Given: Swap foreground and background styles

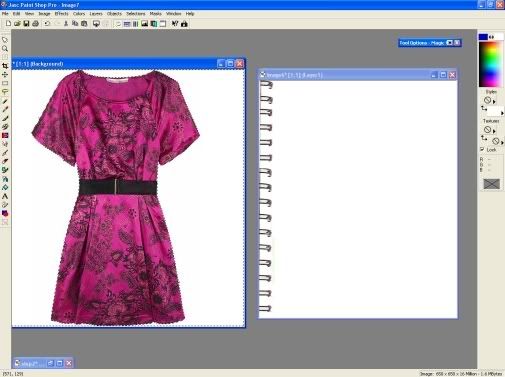Looking at the screenshot, I should pyautogui.click(x=484, y=108).
